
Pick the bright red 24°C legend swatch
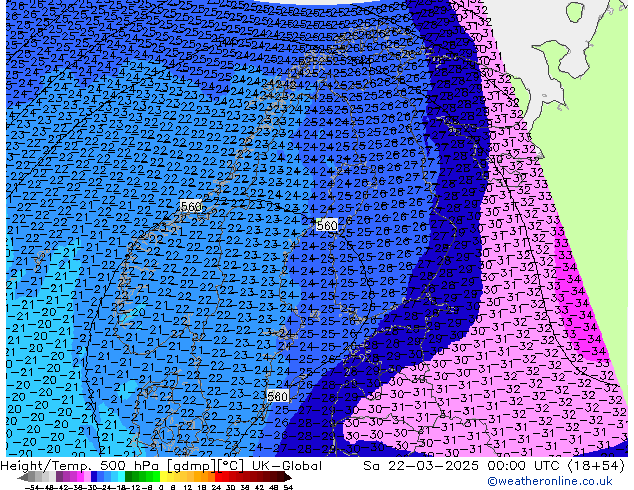tap(218, 478)
